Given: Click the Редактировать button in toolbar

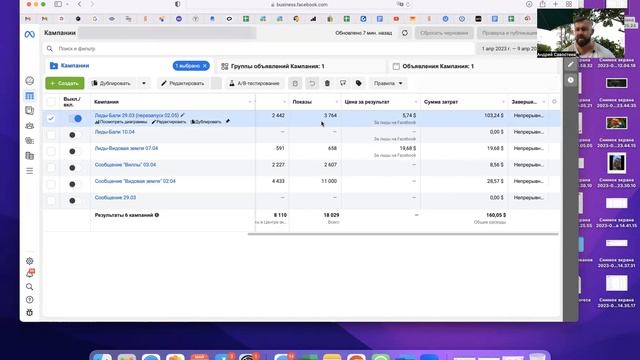Looking at the screenshot, I should (183, 83).
